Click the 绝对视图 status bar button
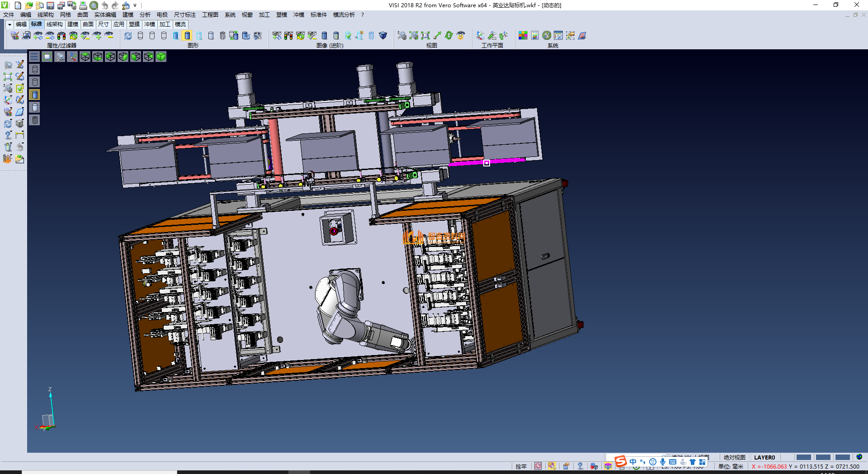 coord(734,457)
